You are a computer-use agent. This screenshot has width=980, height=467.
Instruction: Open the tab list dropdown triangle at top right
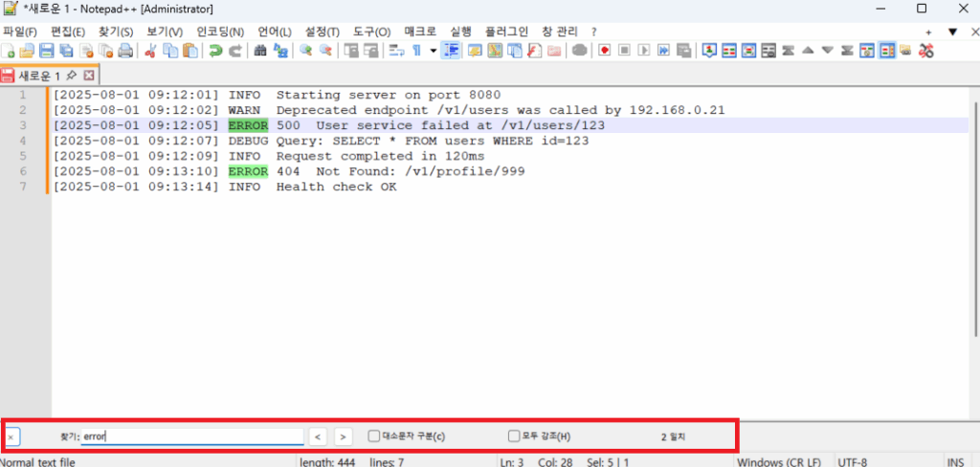952,32
